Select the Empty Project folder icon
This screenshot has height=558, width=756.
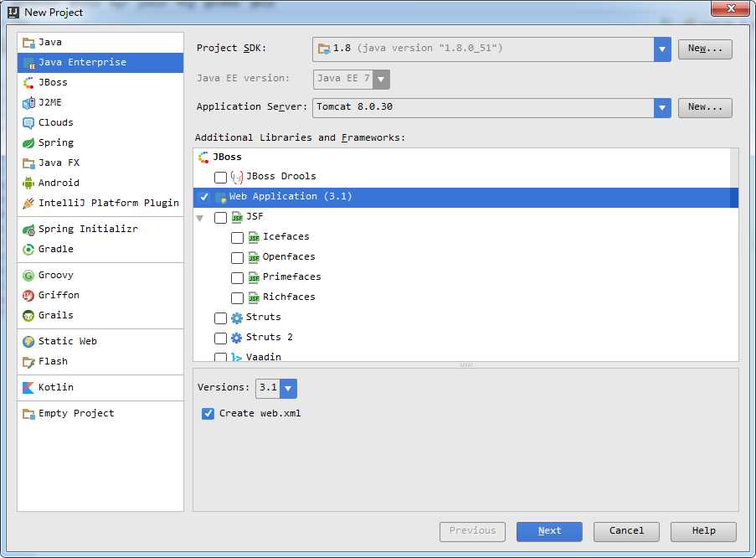28,414
